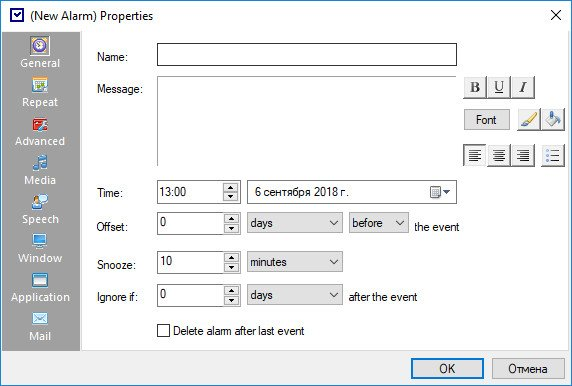Screen dimensions: 572x386
Task: Click into the Name text field
Action: tap(307, 55)
